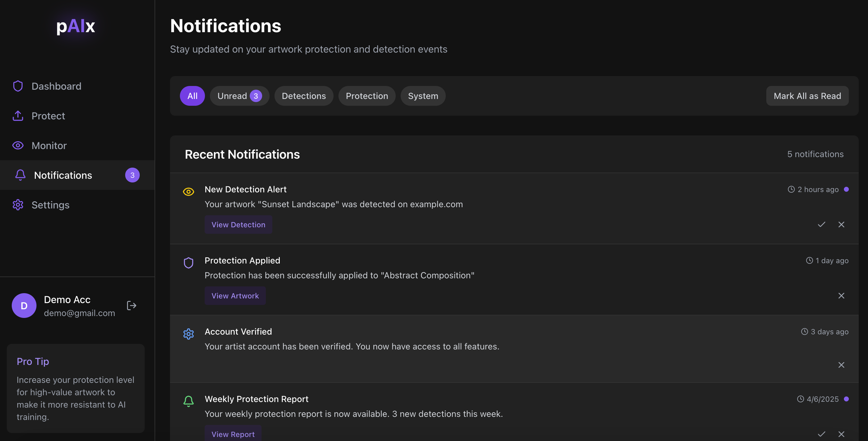This screenshot has width=868, height=441.
Task: Click the green bell Weekly Report icon
Action: [188, 401]
